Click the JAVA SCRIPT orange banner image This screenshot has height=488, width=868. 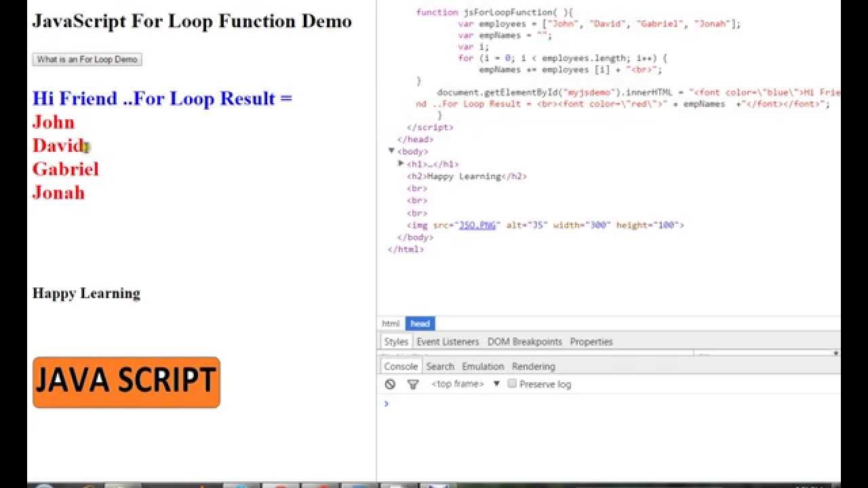pos(126,382)
